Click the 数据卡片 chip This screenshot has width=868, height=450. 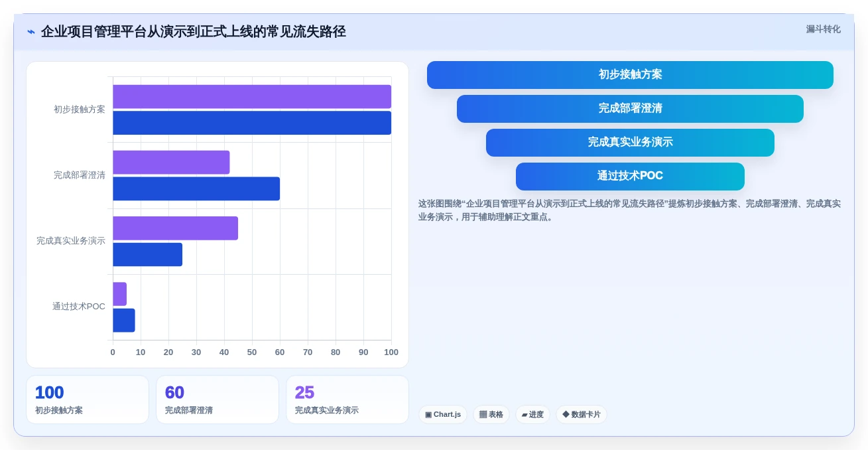pyautogui.click(x=582, y=414)
